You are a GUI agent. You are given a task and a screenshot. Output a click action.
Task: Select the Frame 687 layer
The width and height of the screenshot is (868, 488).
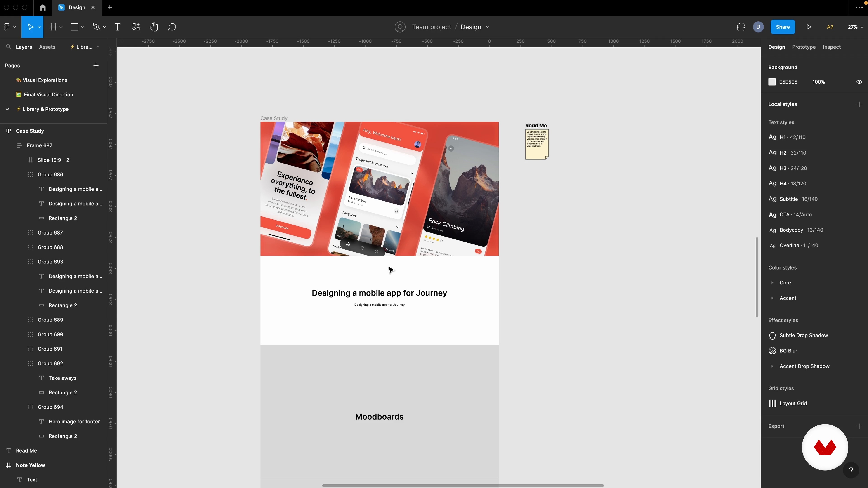pyautogui.click(x=39, y=145)
